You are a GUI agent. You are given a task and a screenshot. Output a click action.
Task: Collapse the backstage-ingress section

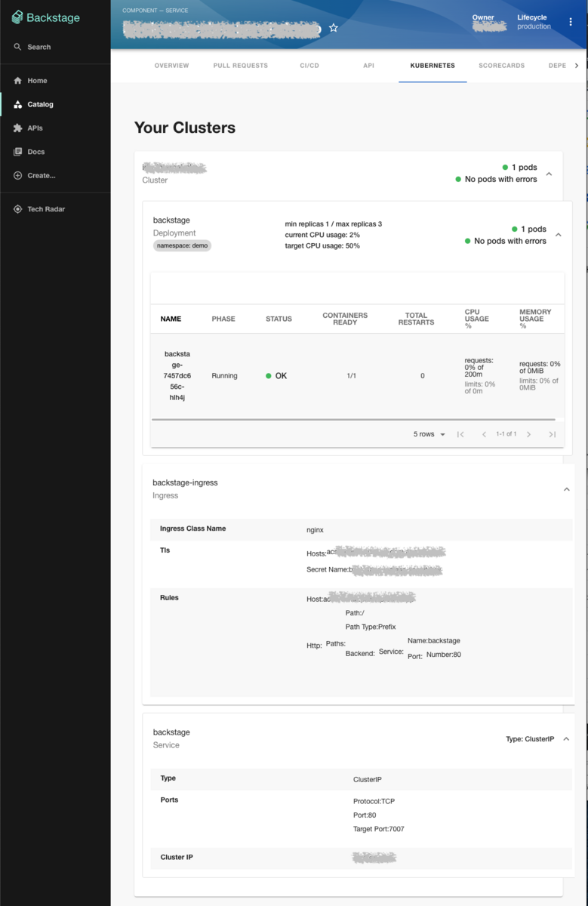tap(566, 489)
